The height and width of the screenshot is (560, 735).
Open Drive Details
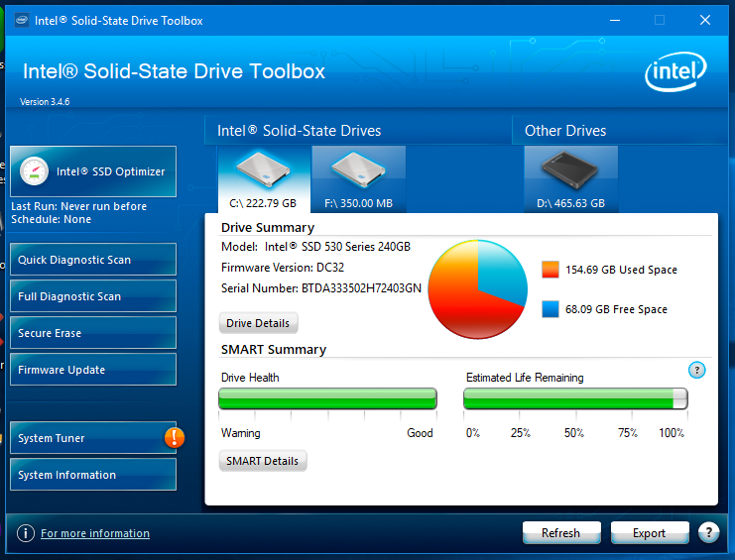258,323
